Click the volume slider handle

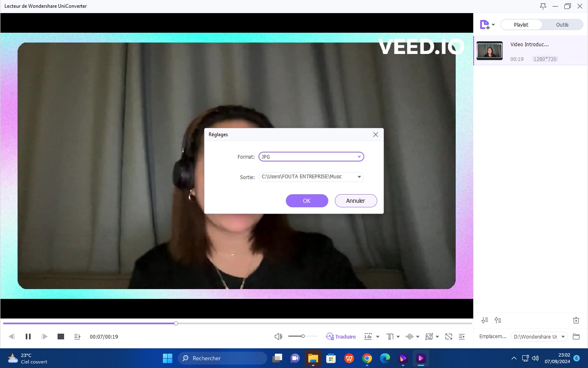point(303,336)
